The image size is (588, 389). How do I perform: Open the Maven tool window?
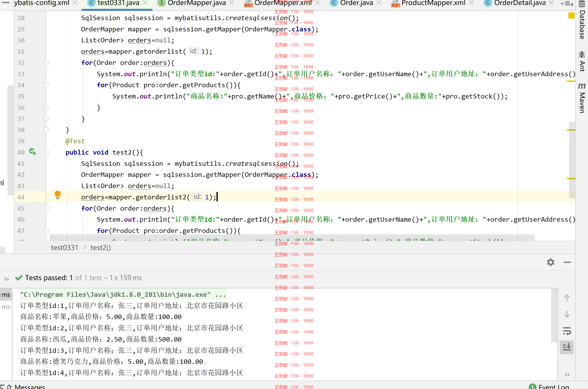[582, 98]
